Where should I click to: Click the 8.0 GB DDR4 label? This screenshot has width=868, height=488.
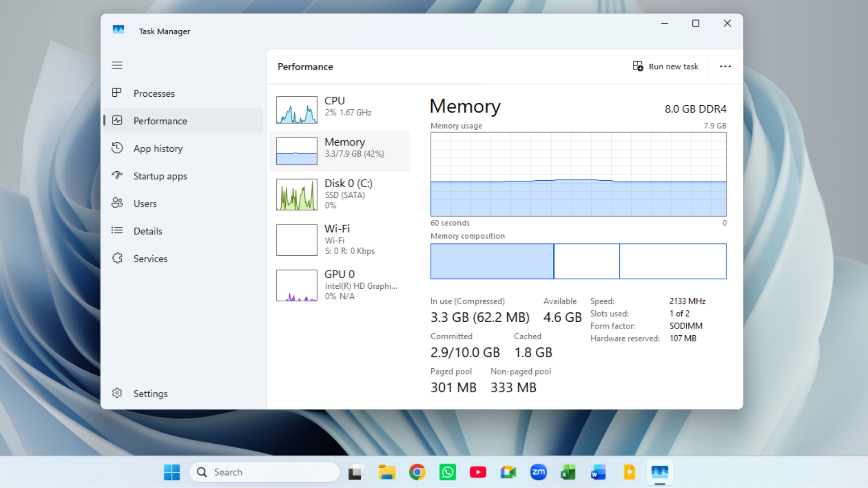click(x=695, y=109)
